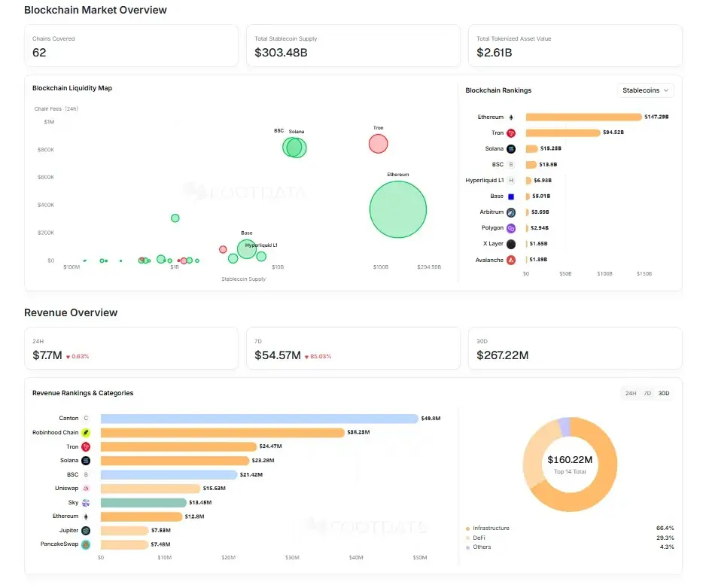Image resolution: width=703 pixels, height=588 pixels.
Task: Click the BSC logo in Revenue Rankings
Action: pos(86,474)
